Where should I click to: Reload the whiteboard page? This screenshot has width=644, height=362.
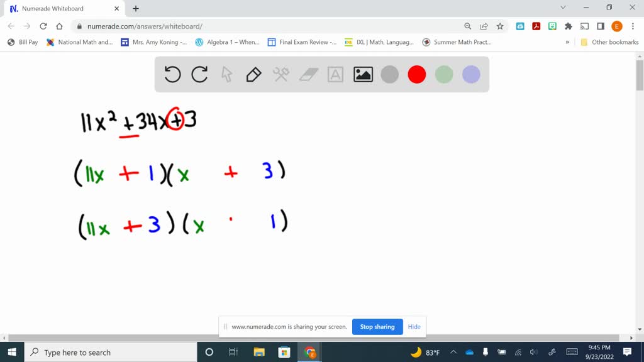(42, 26)
